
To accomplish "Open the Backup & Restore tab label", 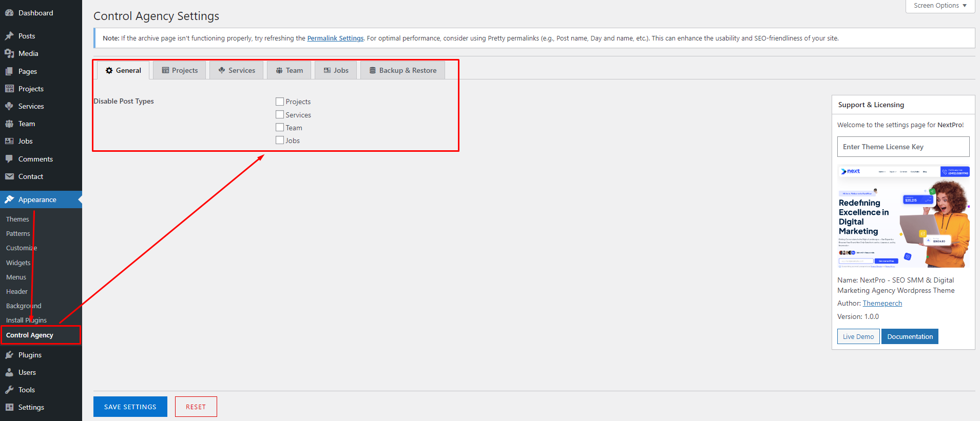I will [408, 70].
